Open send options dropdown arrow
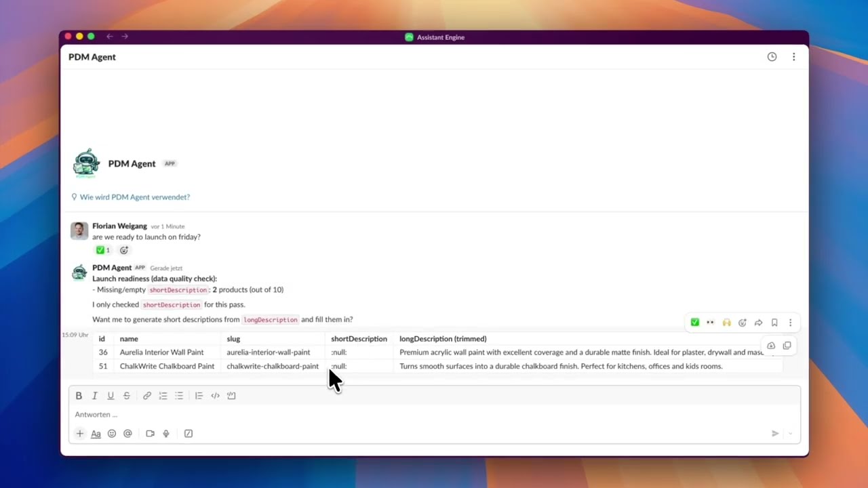 pos(790,434)
